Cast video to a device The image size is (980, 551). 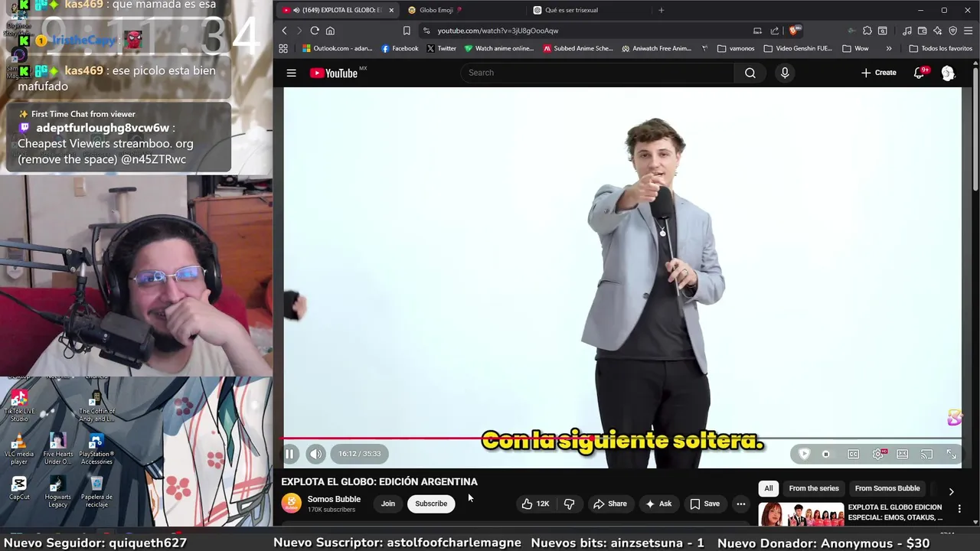926,454
